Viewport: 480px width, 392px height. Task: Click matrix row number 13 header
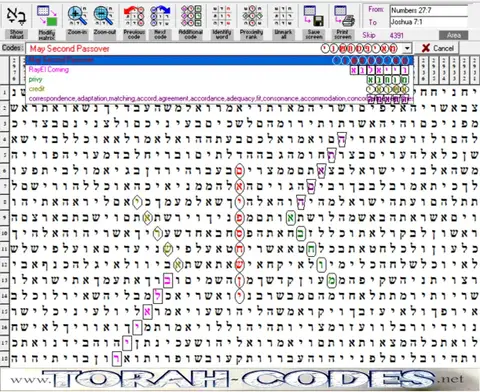click(4, 280)
